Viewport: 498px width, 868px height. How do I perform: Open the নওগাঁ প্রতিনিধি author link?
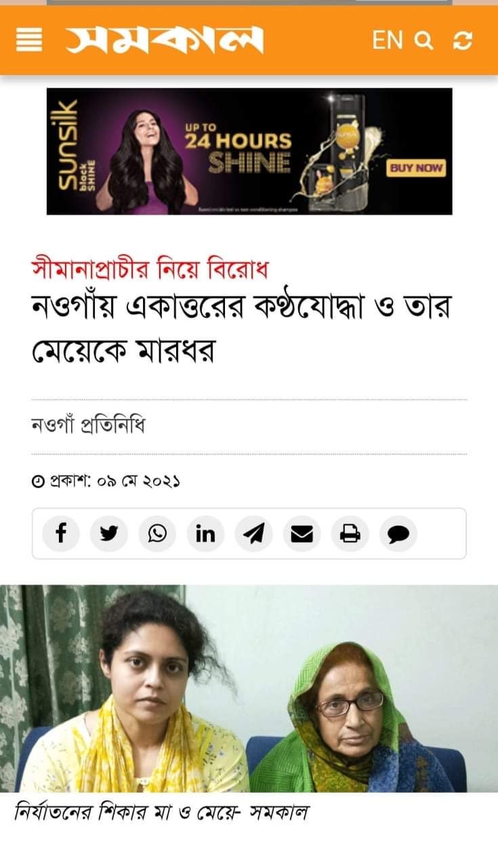click(x=88, y=427)
